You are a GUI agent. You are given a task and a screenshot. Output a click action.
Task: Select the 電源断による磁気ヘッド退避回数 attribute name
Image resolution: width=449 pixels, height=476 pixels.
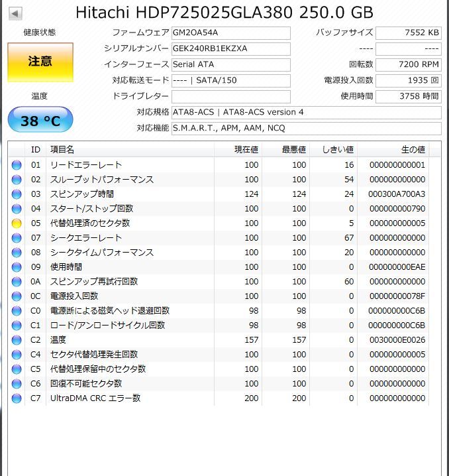(x=110, y=310)
